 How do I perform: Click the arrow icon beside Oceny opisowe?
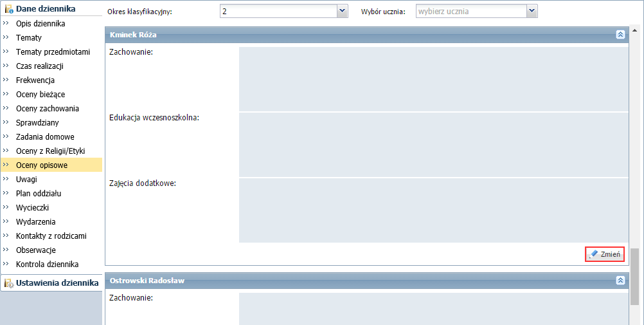coord(6,165)
